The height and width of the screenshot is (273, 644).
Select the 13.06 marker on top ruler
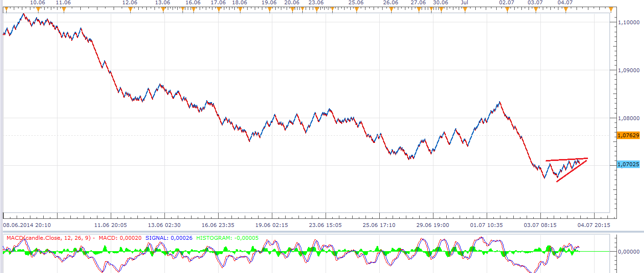[x=163, y=9]
